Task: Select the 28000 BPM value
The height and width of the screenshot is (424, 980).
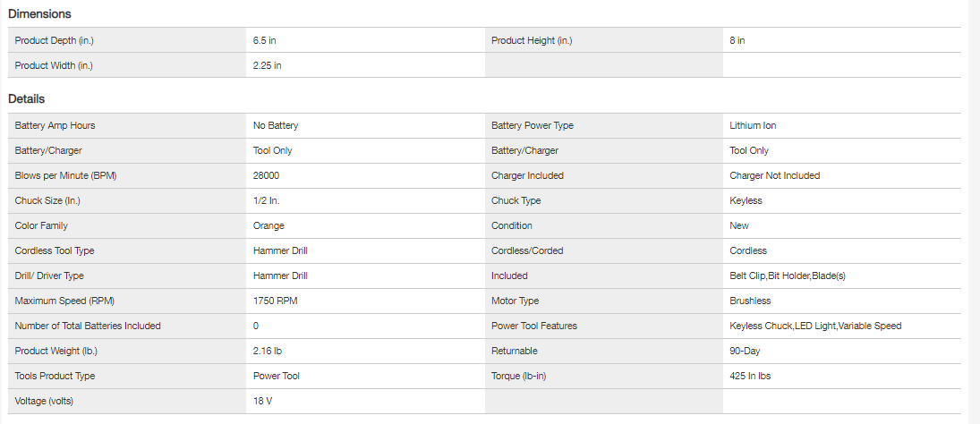Action: pos(267,175)
